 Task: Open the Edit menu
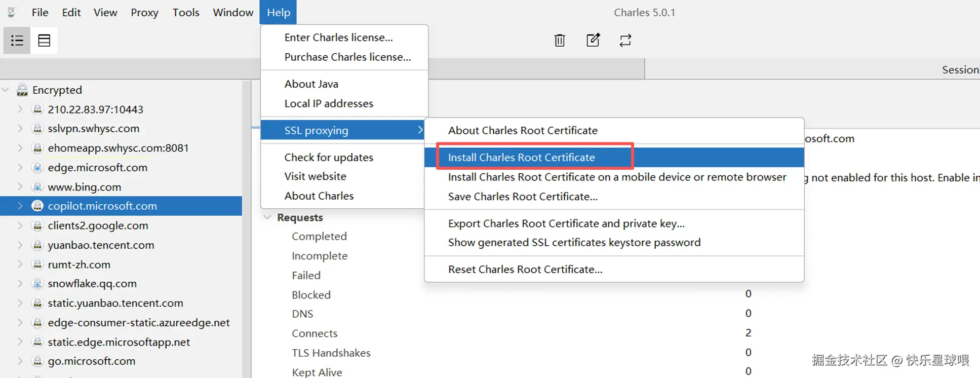click(x=71, y=12)
